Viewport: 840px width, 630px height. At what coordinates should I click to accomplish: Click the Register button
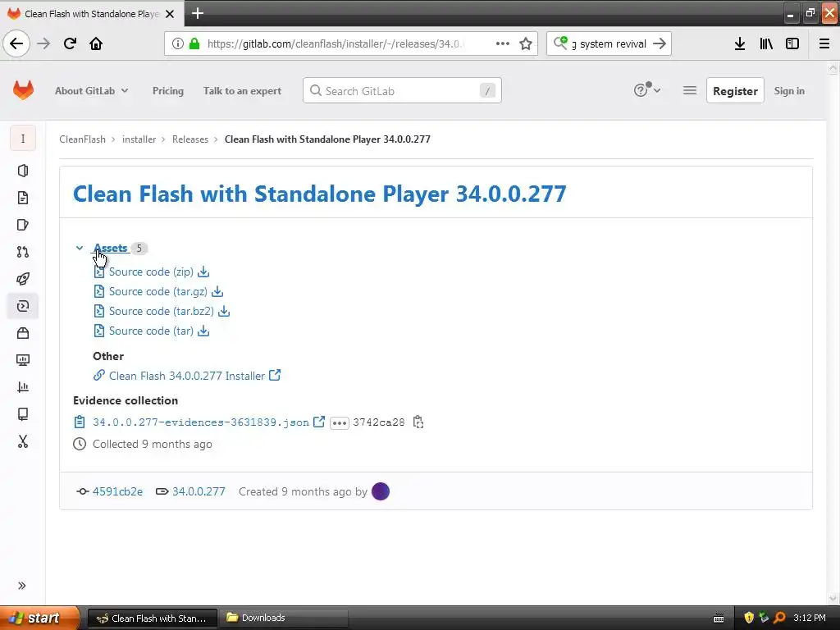tap(735, 90)
